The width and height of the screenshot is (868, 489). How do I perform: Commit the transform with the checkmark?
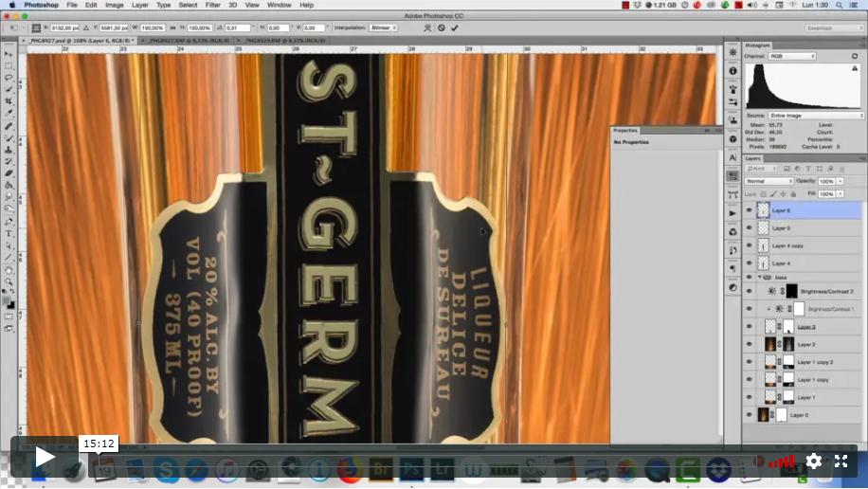point(455,27)
